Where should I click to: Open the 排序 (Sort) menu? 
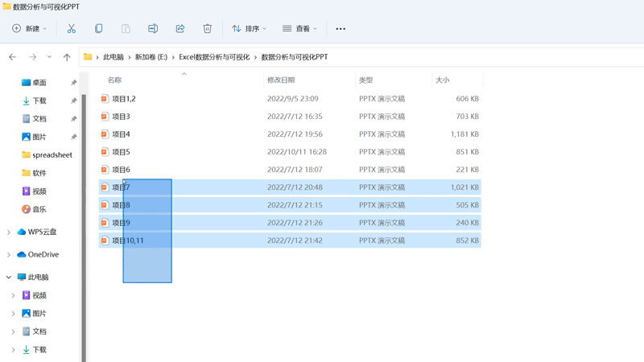click(x=249, y=28)
